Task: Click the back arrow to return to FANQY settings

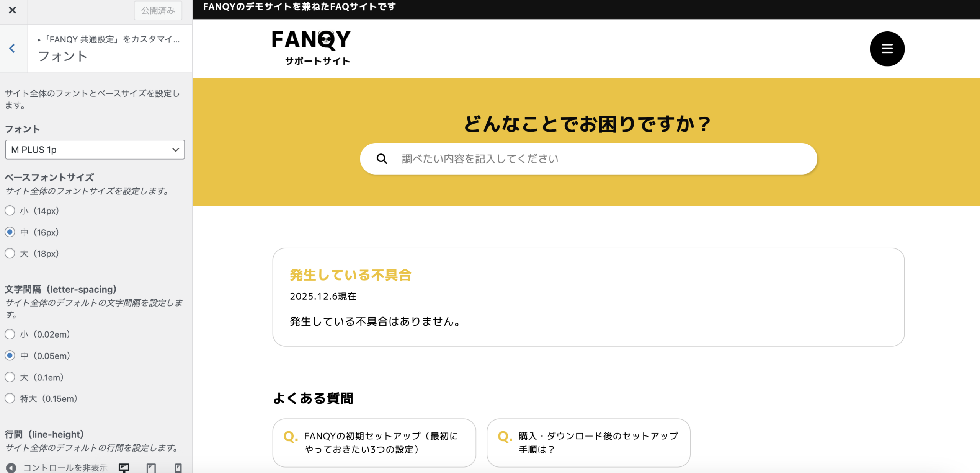Action: pos(12,48)
